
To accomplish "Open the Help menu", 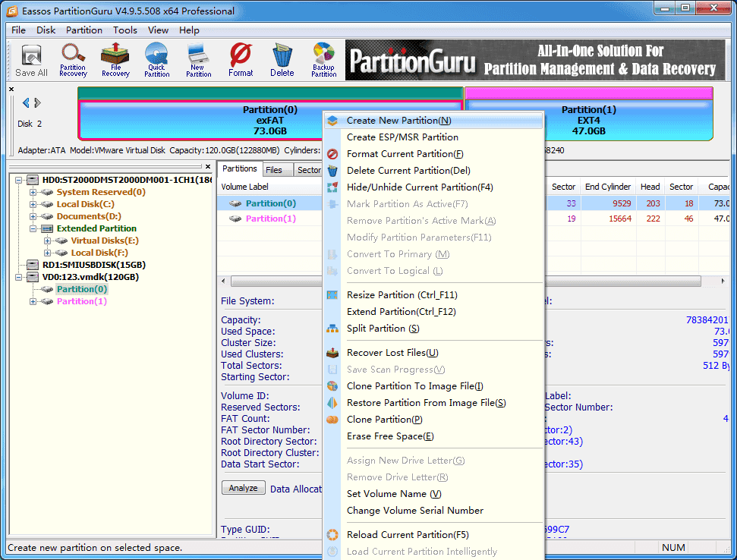I will click(189, 30).
